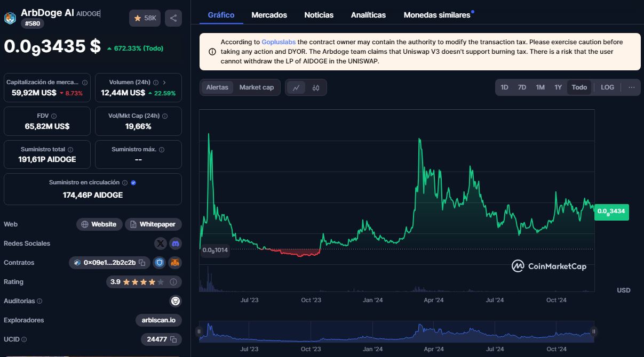Click the 12,44M US$ volume value
This screenshot has width=644, height=357.
[x=123, y=93]
